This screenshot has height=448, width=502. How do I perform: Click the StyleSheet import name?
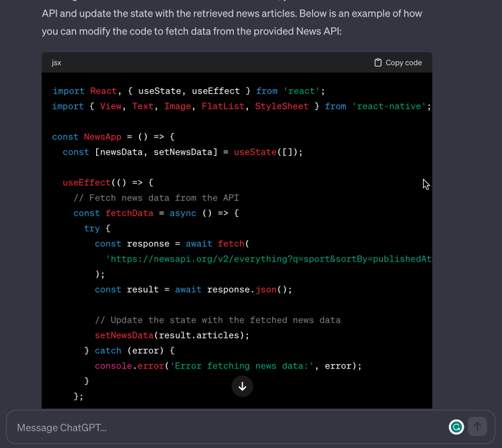pyautogui.click(x=282, y=106)
